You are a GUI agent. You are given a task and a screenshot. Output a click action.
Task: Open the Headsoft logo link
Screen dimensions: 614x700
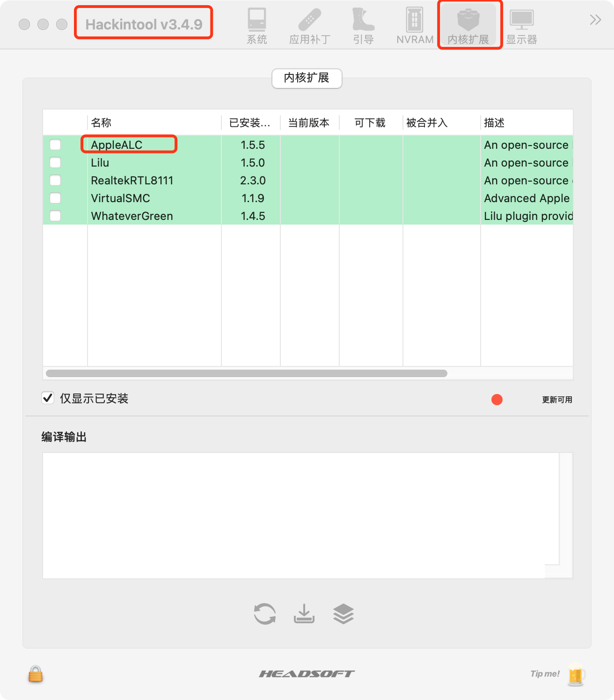pyautogui.click(x=307, y=674)
